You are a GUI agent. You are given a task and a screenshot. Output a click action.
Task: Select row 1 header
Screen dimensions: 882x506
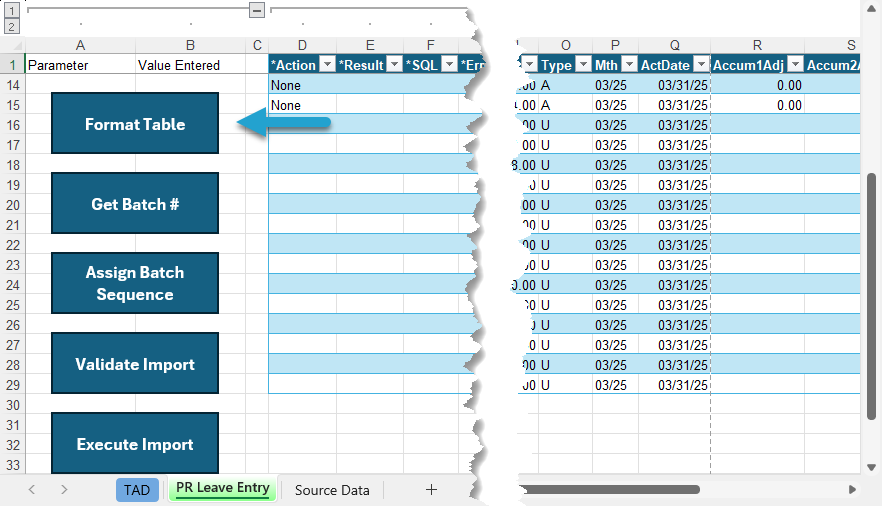[12, 65]
